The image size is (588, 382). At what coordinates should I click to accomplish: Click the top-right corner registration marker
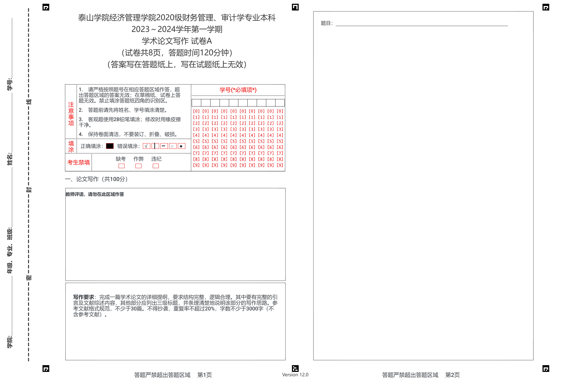(x=546, y=7)
